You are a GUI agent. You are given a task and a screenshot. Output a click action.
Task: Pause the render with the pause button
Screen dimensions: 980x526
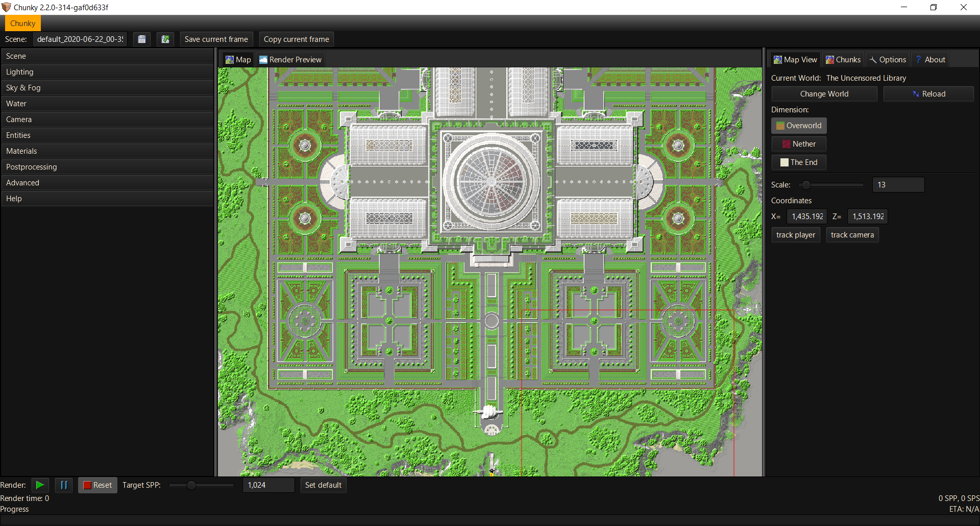pyautogui.click(x=64, y=485)
